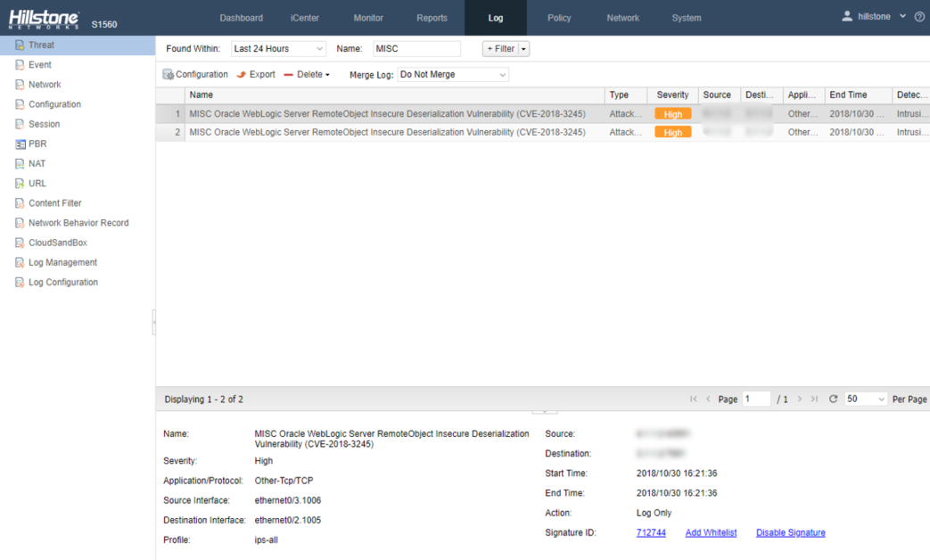Open the System tab

687,18
